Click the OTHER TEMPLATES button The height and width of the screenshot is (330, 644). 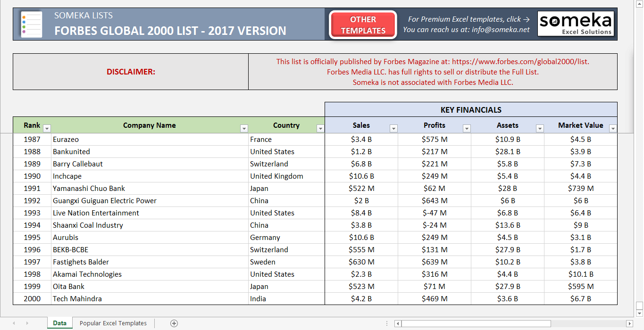point(363,25)
